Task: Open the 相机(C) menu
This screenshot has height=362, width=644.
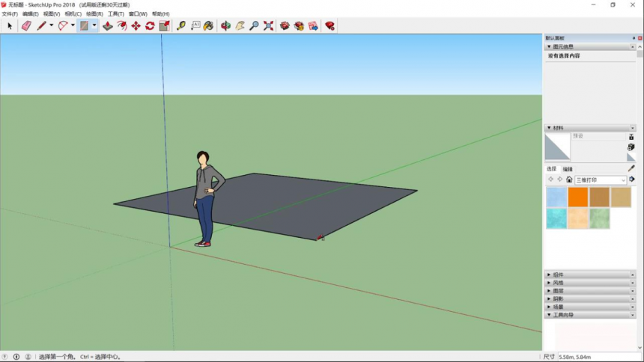Action: 73,14
